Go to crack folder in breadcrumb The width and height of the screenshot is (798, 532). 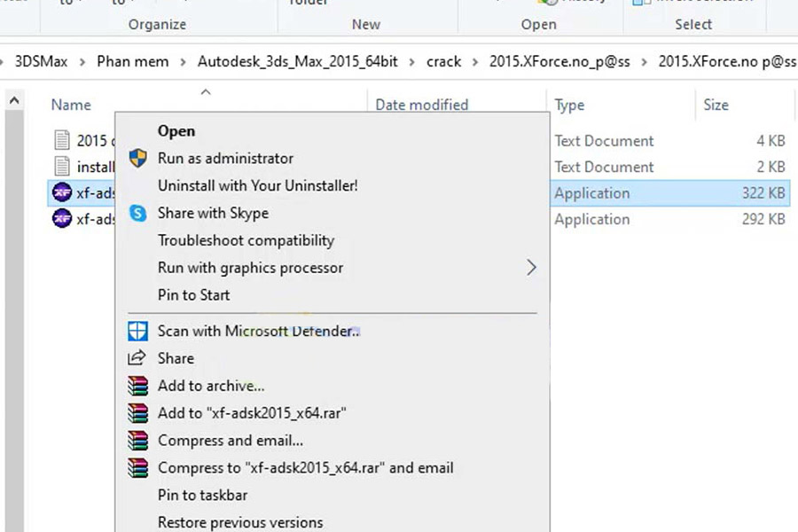click(443, 61)
